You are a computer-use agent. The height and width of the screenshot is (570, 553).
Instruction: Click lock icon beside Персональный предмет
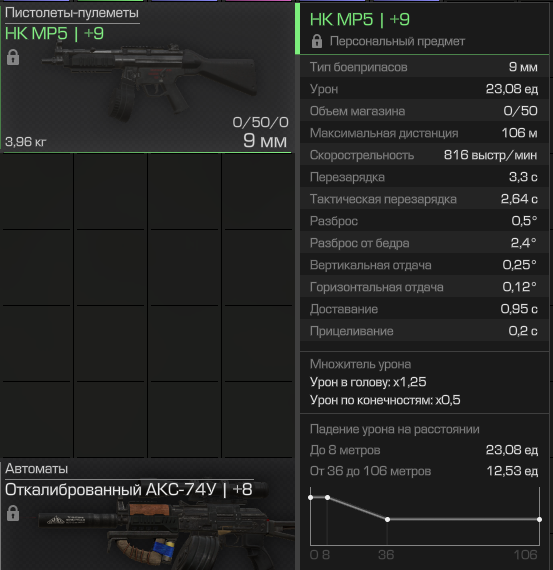(317, 41)
